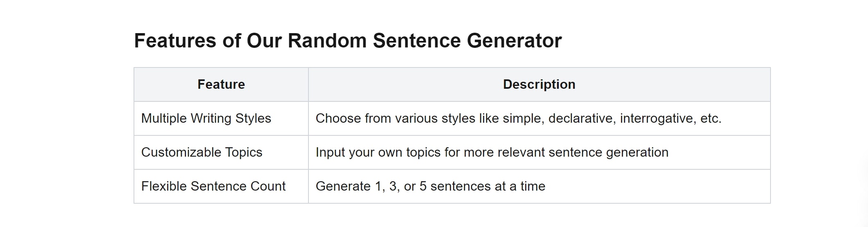Click the Flexible Sentence Count cell

221,186
